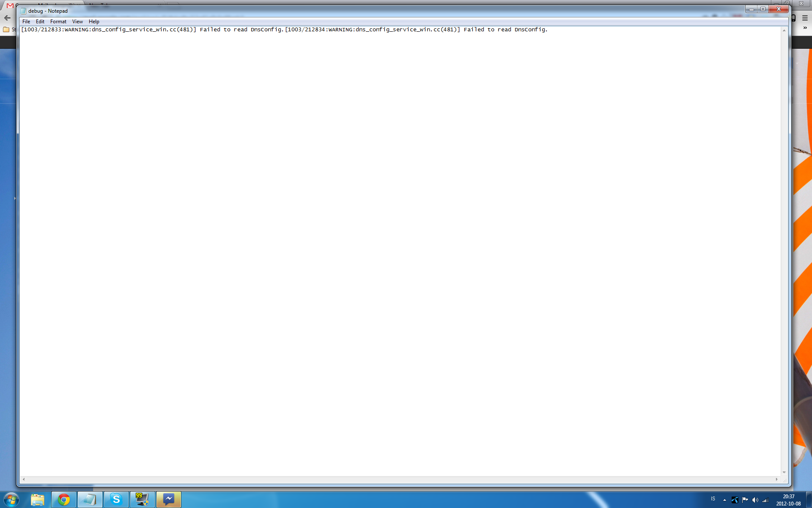Click the Windows Start button

10,500
